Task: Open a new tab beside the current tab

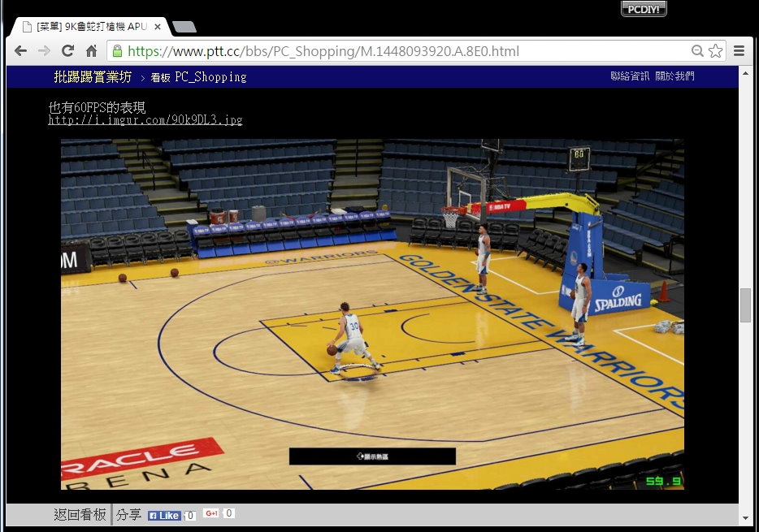Action: click(x=184, y=27)
